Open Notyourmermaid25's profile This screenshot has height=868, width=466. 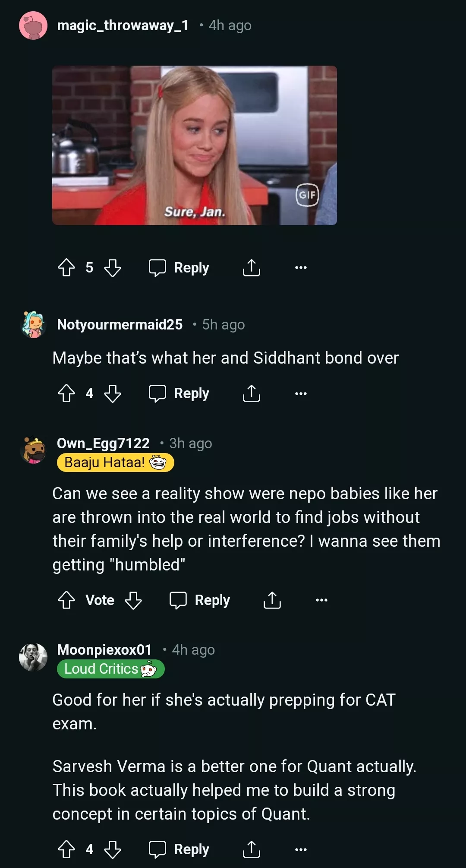point(120,325)
